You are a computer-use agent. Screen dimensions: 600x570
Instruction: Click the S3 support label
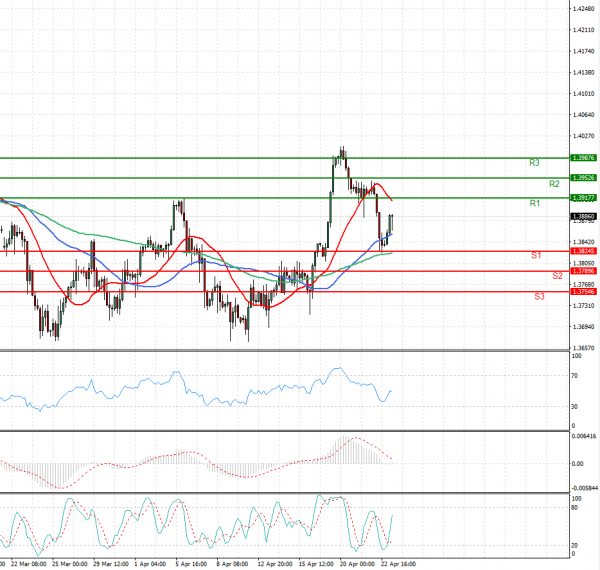click(x=539, y=296)
